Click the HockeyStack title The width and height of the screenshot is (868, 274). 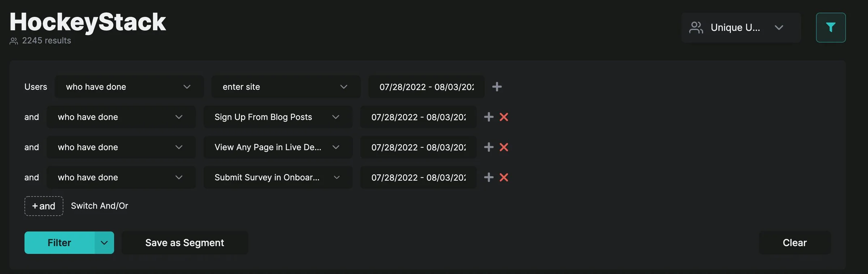point(88,22)
